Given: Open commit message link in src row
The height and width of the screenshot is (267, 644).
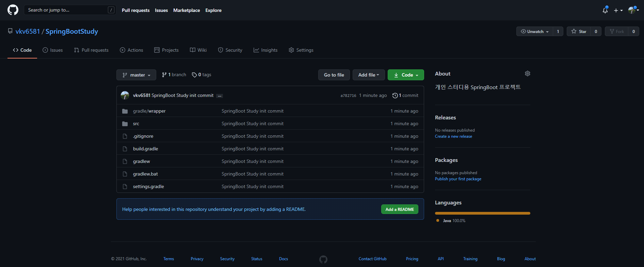Looking at the screenshot, I should click(253, 124).
